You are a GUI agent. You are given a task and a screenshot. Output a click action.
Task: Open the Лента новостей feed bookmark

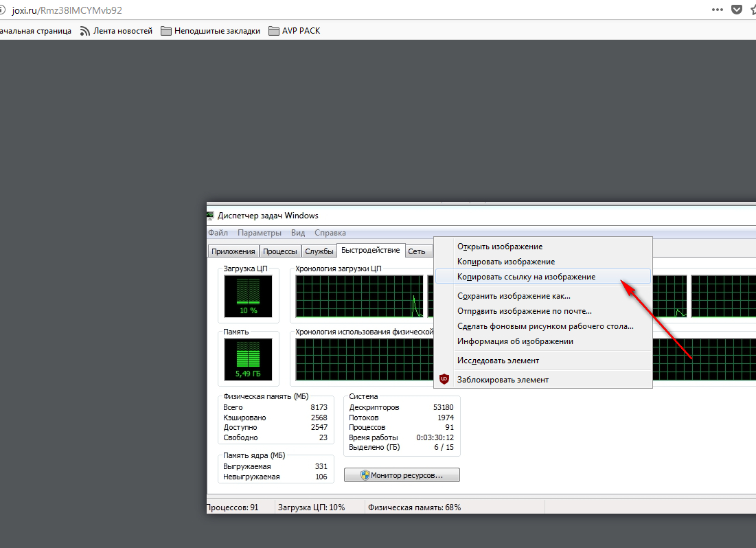click(x=116, y=31)
